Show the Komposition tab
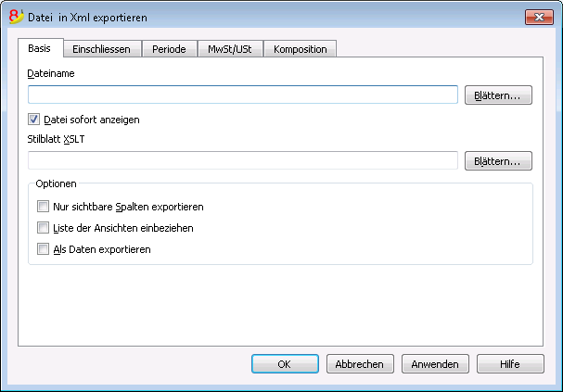563x392 pixels. pyautogui.click(x=301, y=49)
